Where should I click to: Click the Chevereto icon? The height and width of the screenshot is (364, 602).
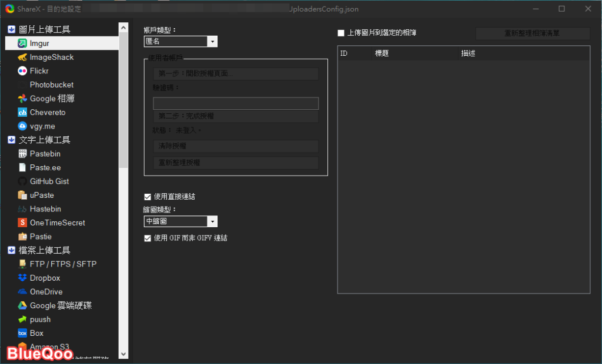click(x=22, y=112)
